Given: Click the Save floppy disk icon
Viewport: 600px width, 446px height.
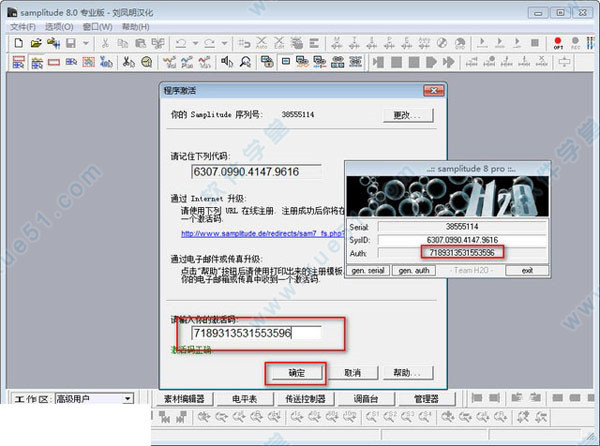Looking at the screenshot, I should tap(70, 43).
